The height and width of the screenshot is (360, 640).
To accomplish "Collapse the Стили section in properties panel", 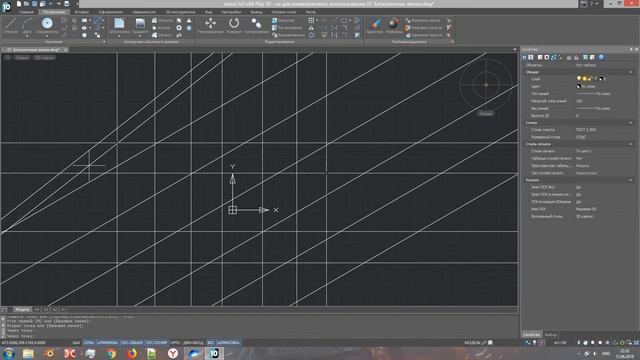I will [x=630, y=123].
